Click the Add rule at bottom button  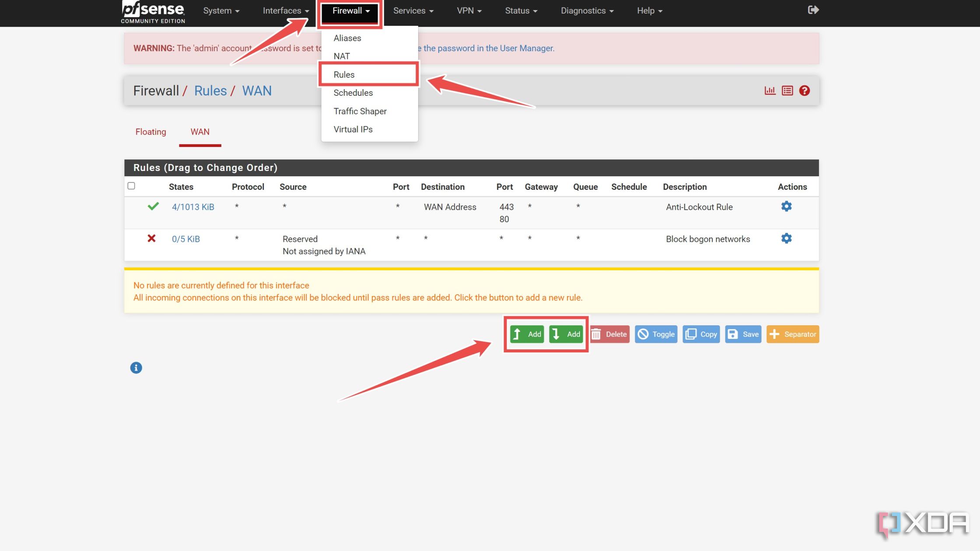[x=565, y=334]
